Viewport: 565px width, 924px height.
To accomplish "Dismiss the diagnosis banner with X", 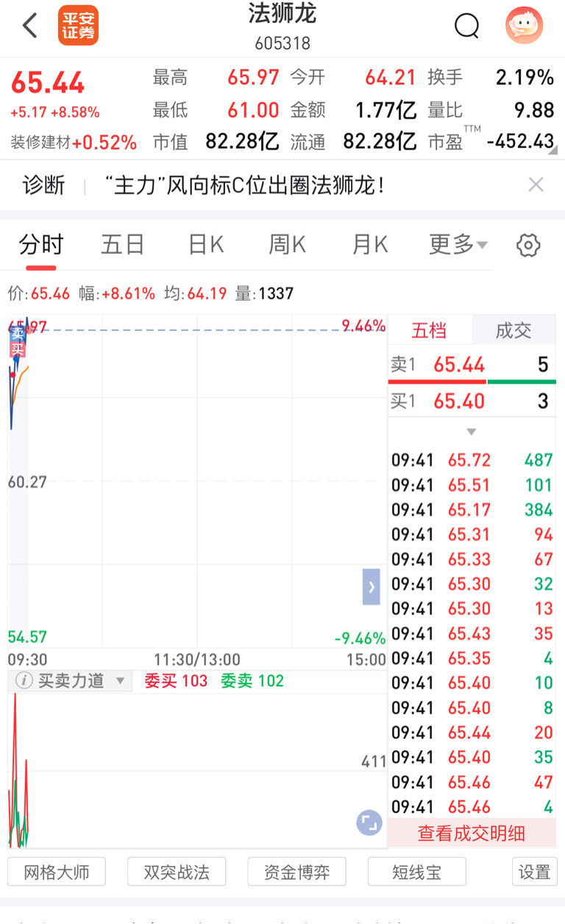I will (x=536, y=185).
